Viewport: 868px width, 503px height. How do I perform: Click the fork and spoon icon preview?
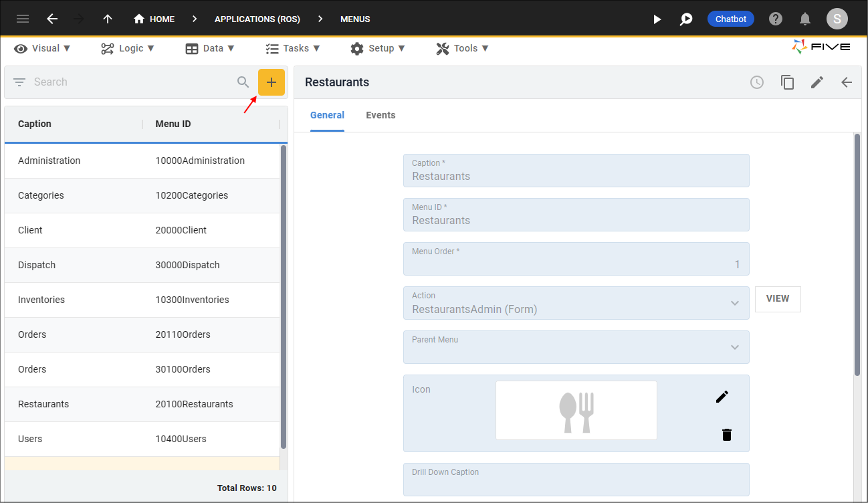(x=576, y=411)
